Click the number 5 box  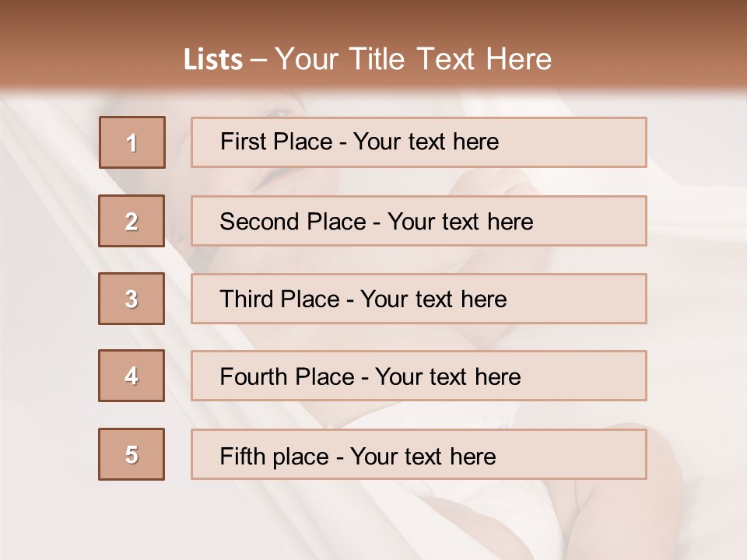click(x=132, y=454)
